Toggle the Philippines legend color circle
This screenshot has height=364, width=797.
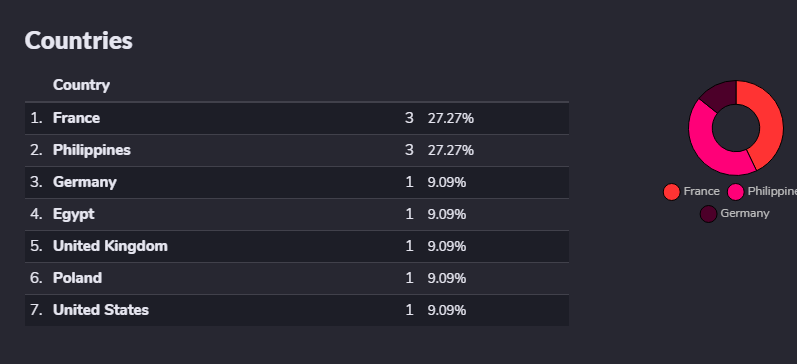click(x=735, y=192)
